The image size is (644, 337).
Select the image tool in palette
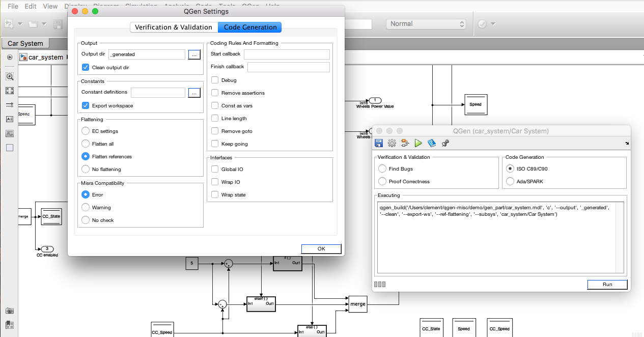coord(10,133)
